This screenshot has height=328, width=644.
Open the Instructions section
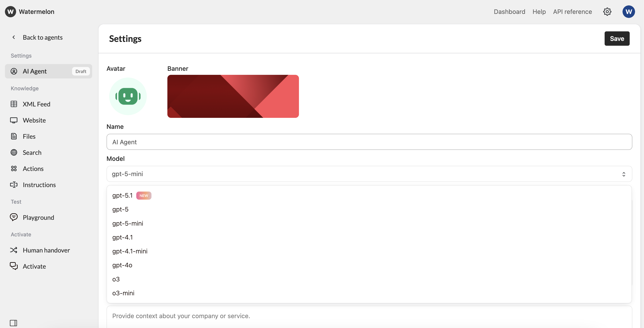pos(39,185)
